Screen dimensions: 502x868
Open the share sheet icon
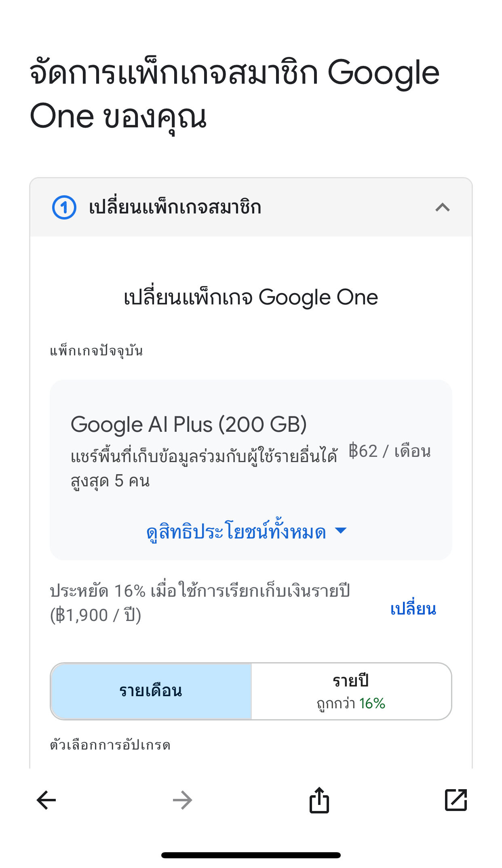(x=319, y=800)
